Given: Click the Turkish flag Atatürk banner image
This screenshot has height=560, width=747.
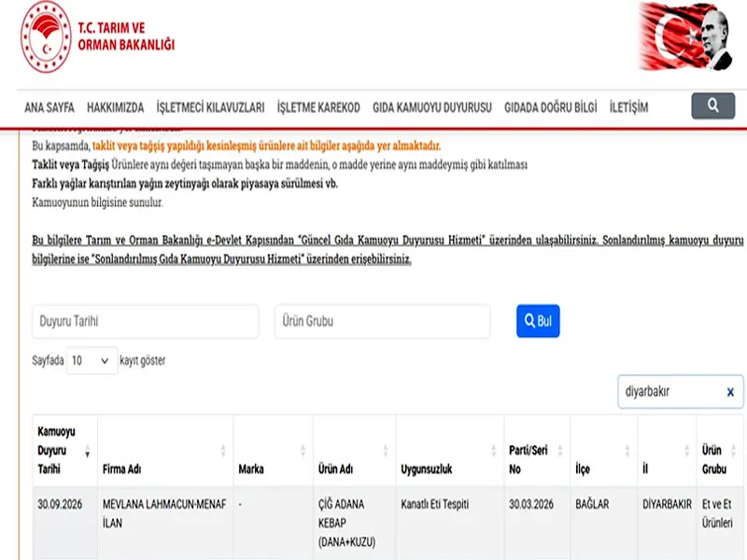Looking at the screenshot, I should click(685, 36).
